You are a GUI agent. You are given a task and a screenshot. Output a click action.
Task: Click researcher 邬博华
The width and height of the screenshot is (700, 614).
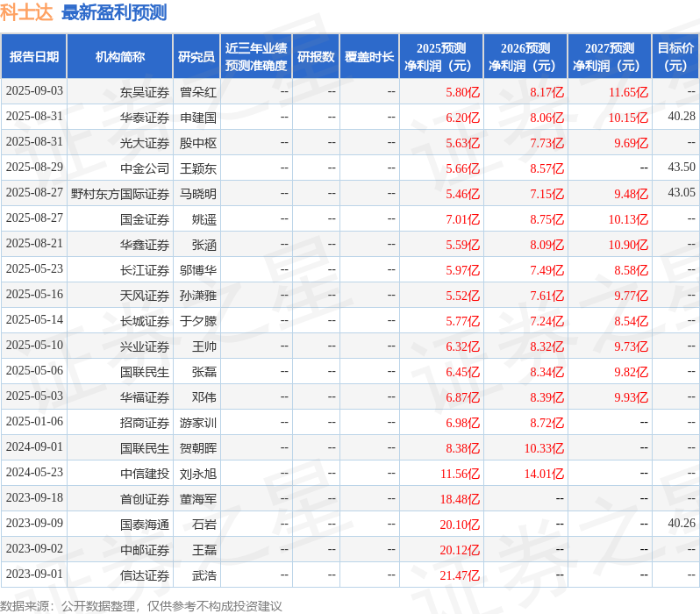198,271
